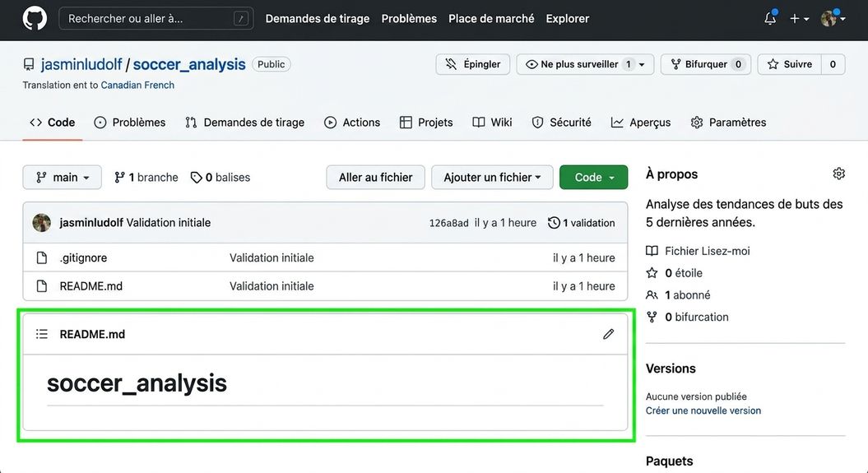The height and width of the screenshot is (473, 868).
Task: Click the star count 0 beside Suivre
Action: [x=833, y=64]
